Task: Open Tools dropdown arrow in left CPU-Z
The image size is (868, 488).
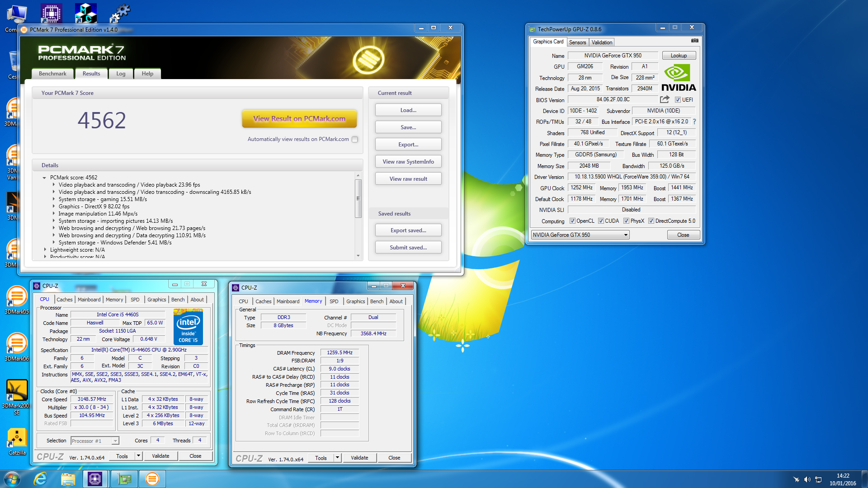Action: coord(138,456)
